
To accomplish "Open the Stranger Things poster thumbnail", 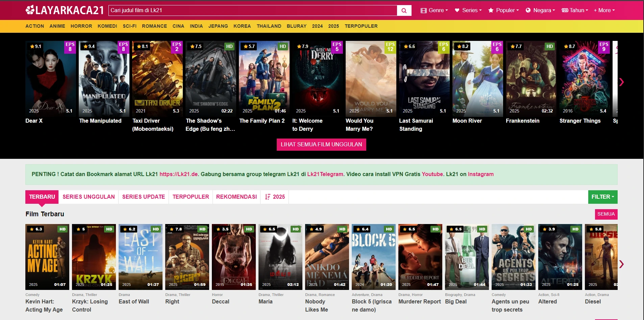I will coord(584,79).
